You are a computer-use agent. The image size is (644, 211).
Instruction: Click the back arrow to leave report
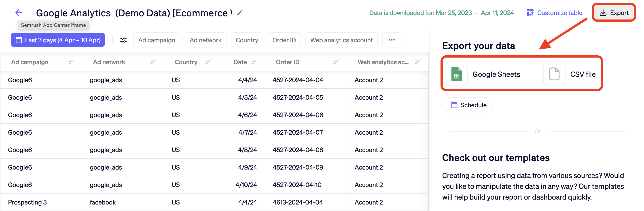(x=19, y=13)
